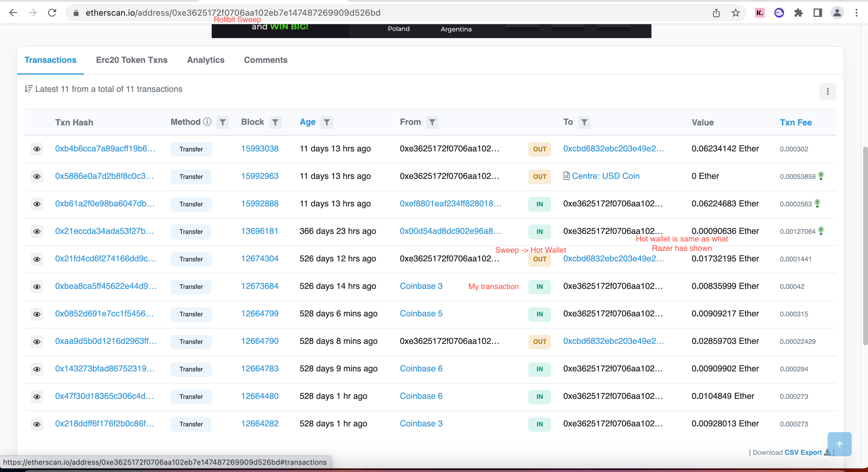
Task: Open sender address 0x00d54ad8dc902e96a8
Action: tap(451, 231)
